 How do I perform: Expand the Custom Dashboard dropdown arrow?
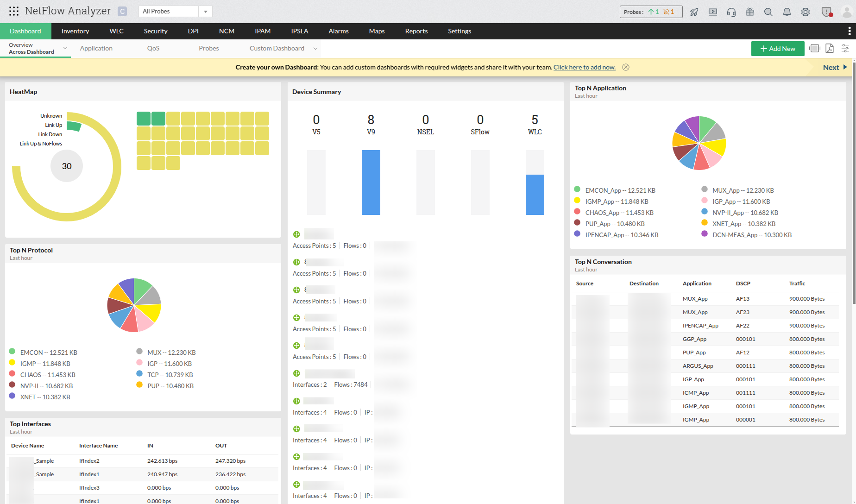tap(315, 48)
